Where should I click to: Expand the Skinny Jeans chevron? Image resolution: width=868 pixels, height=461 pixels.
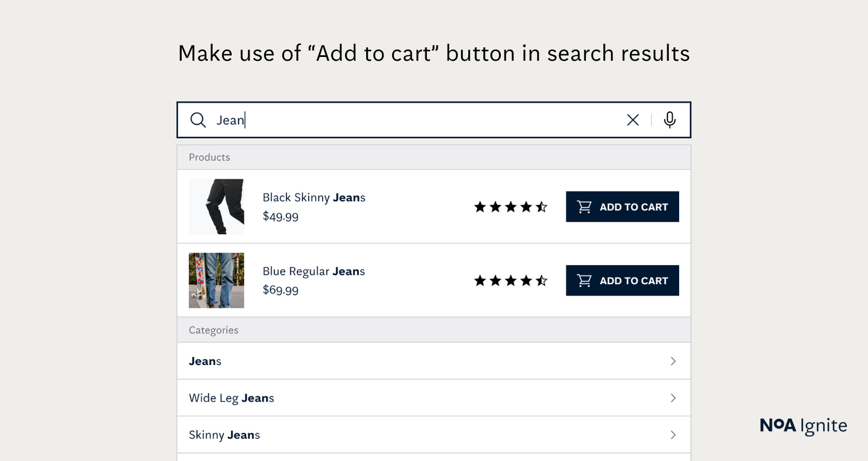(x=673, y=435)
